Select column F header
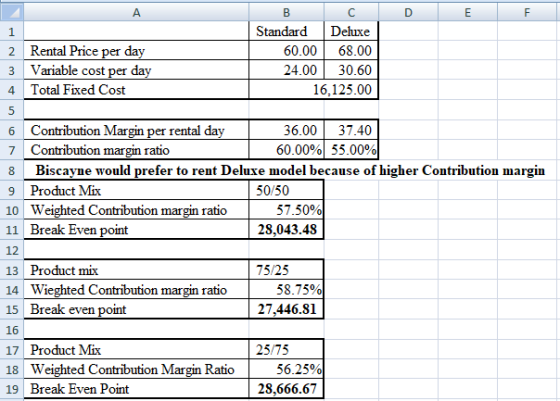560x401 pixels. click(x=527, y=12)
